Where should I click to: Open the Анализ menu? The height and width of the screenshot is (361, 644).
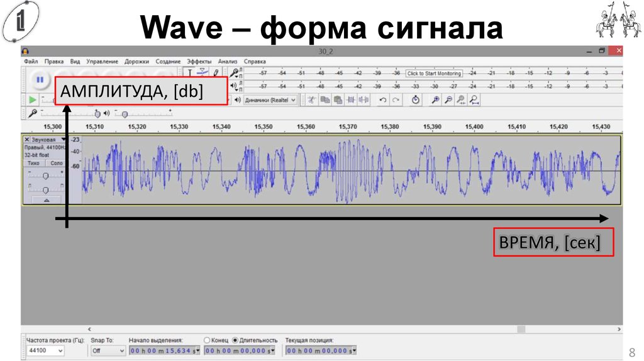tap(228, 61)
